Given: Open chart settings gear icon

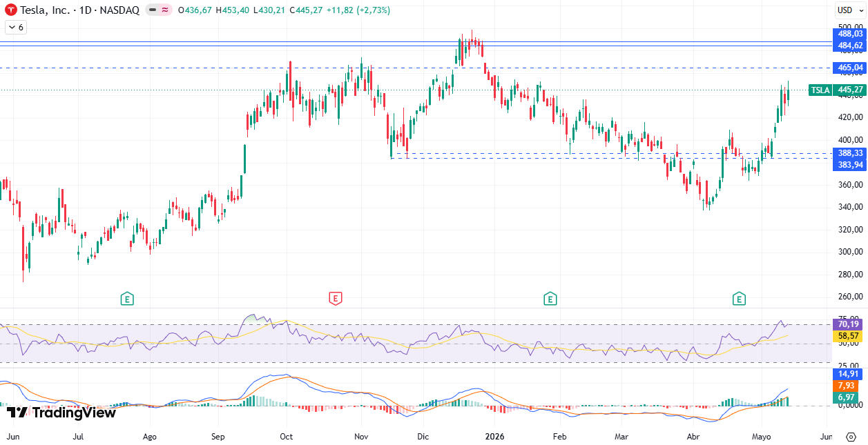Looking at the screenshot, I should (851, 437).
